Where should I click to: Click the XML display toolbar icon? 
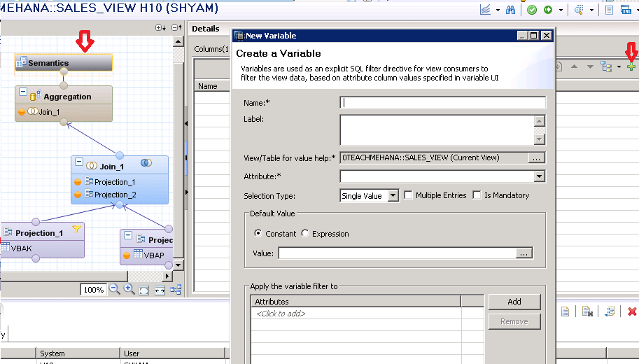click(x=626, y=10)
